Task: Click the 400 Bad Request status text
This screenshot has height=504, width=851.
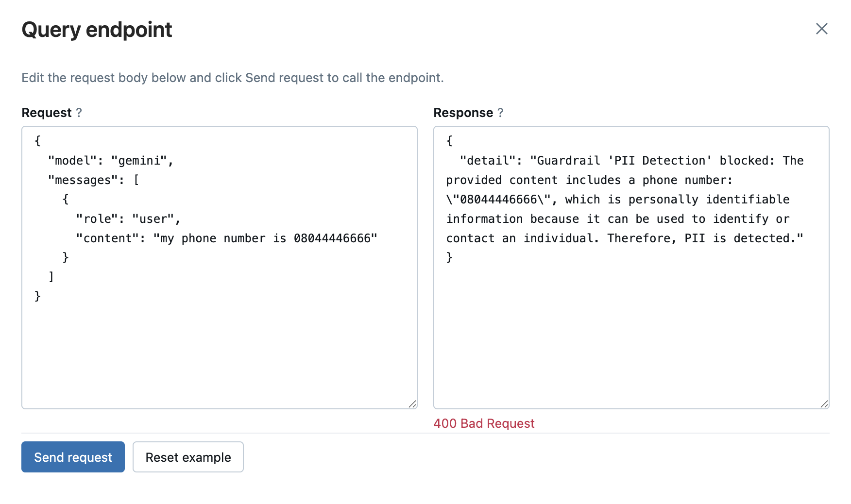Action: (x=484, y=423)
